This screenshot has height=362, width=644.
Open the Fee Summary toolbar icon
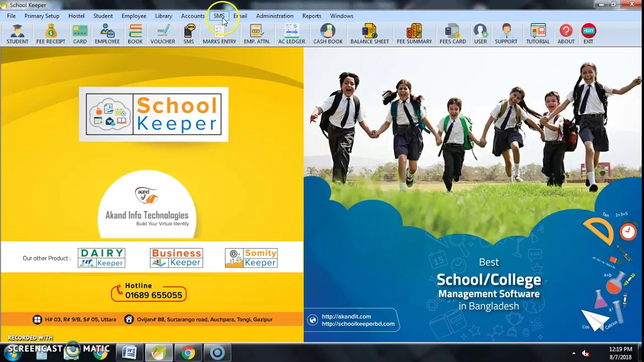click(414, 34)
